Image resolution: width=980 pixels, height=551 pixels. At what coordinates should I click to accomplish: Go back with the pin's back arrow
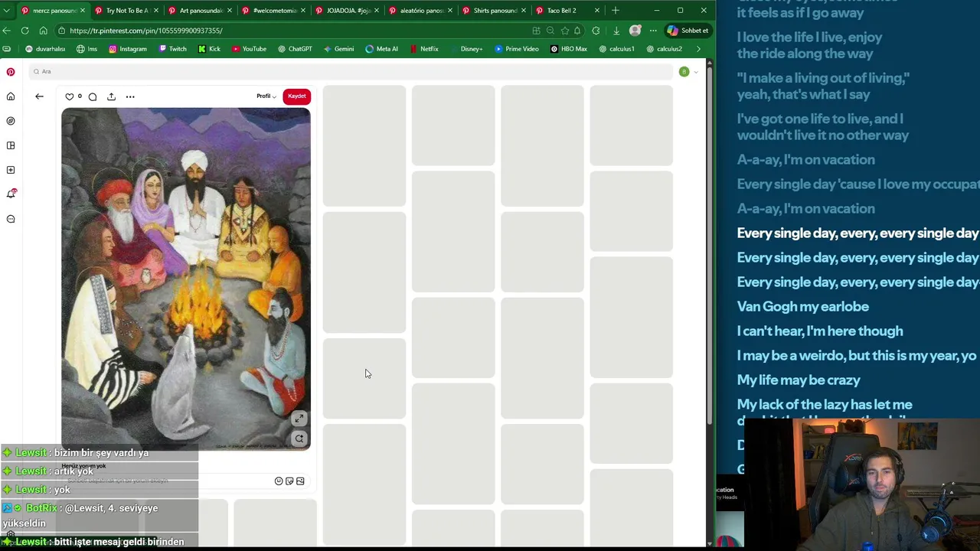pos(39,96)
